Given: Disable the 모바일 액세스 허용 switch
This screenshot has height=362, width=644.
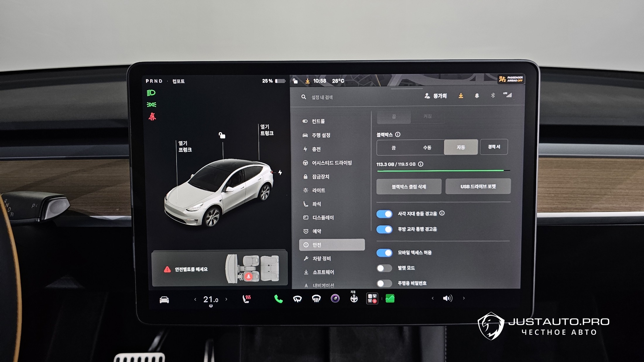Looking at the screenshot, I should click(384, 253).
